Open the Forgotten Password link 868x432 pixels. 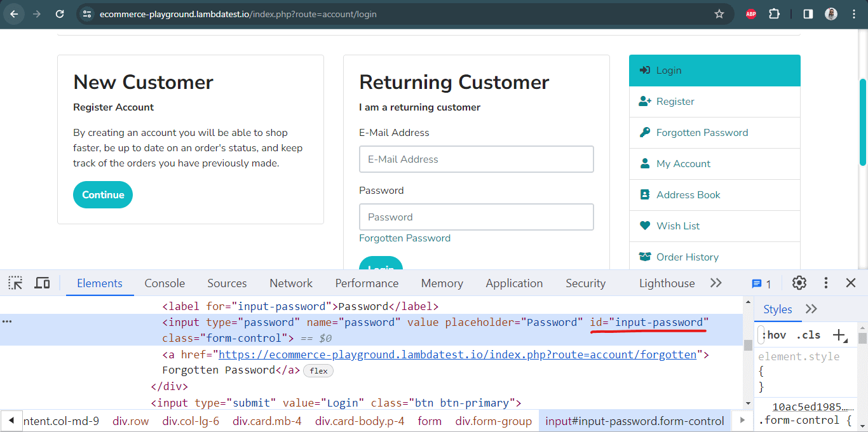coord(405,238)
